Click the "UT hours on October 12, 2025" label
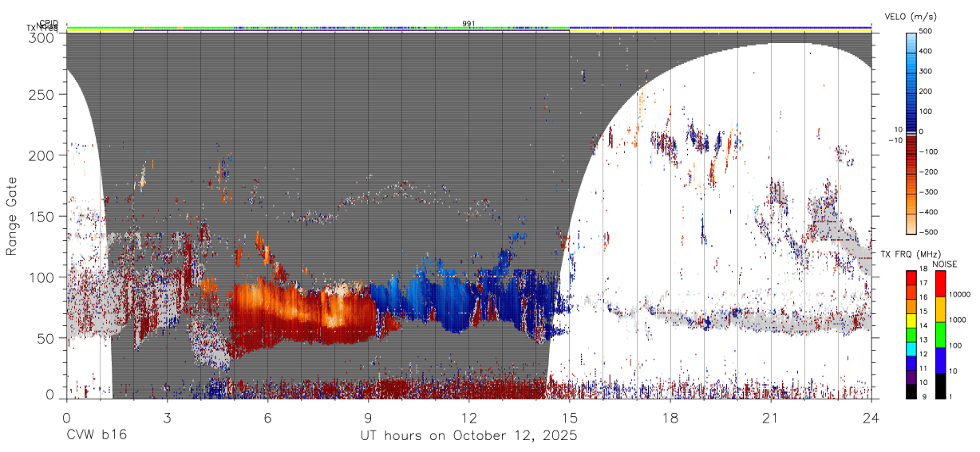The height and width of the screenshot is (452, 980). [468, 435]
